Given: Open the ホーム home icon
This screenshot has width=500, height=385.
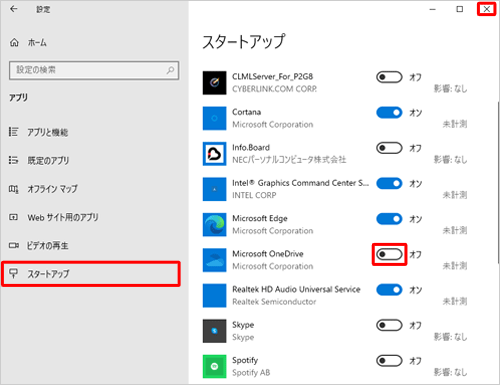Looking at the screenshot, I should coord(14,43).
